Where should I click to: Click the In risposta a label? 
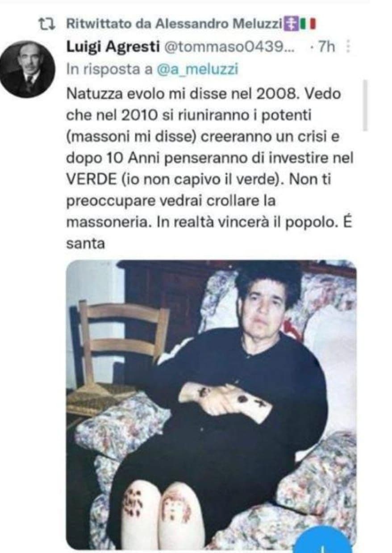click(111, 70)
